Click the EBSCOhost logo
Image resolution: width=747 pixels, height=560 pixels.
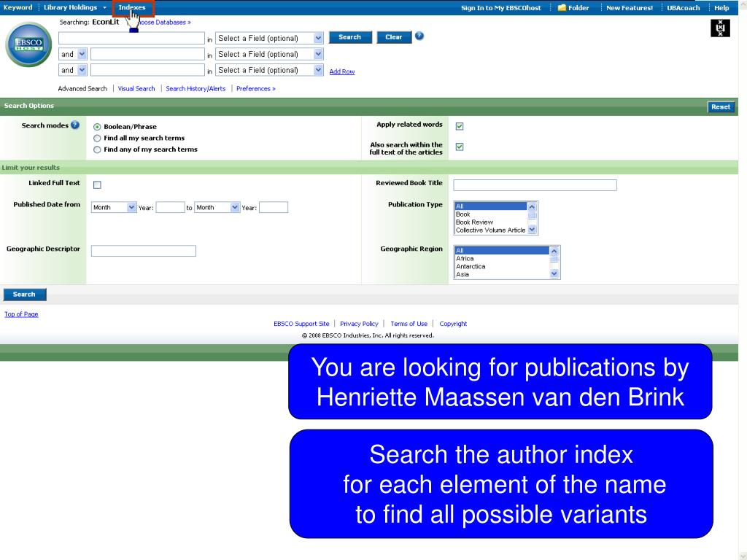(x=28, y=44)
